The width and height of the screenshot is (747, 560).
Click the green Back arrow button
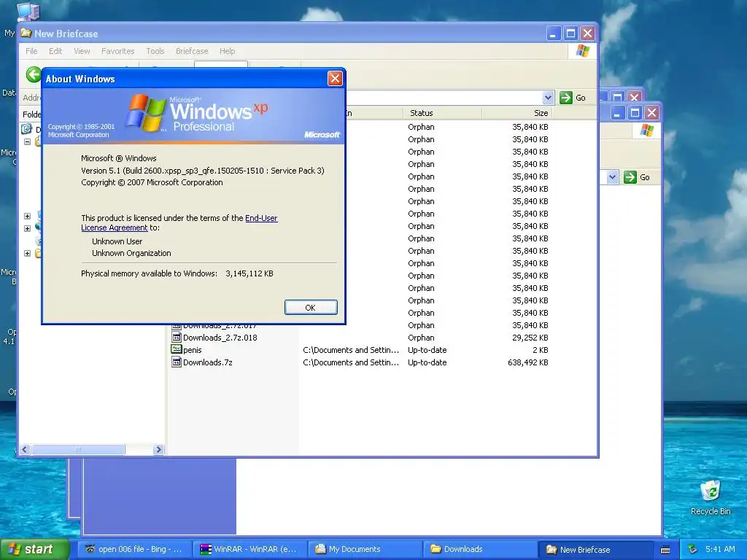coord(34,74)
